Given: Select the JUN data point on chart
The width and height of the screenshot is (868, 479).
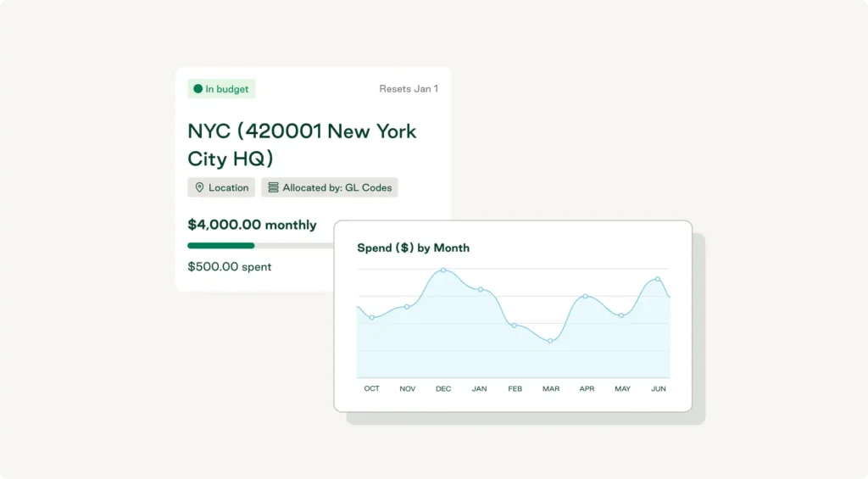Looking at the screenshot, I should tap(658, 279).
